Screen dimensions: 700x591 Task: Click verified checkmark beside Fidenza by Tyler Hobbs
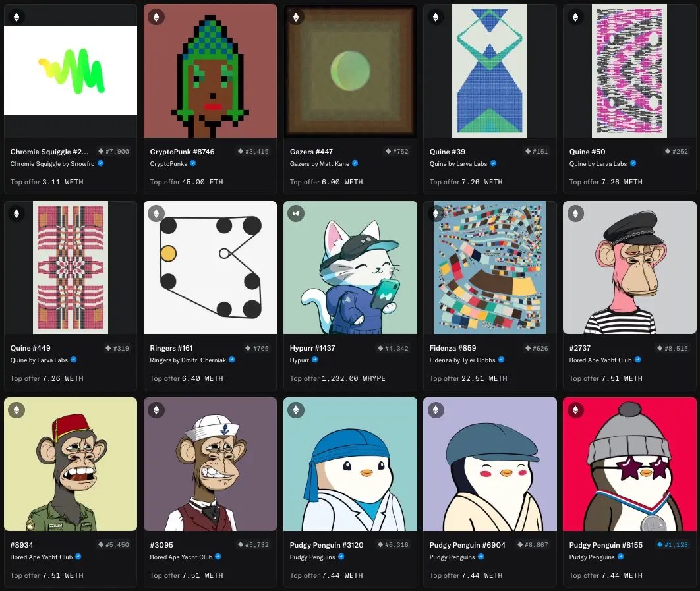click(x=502, y=360)
